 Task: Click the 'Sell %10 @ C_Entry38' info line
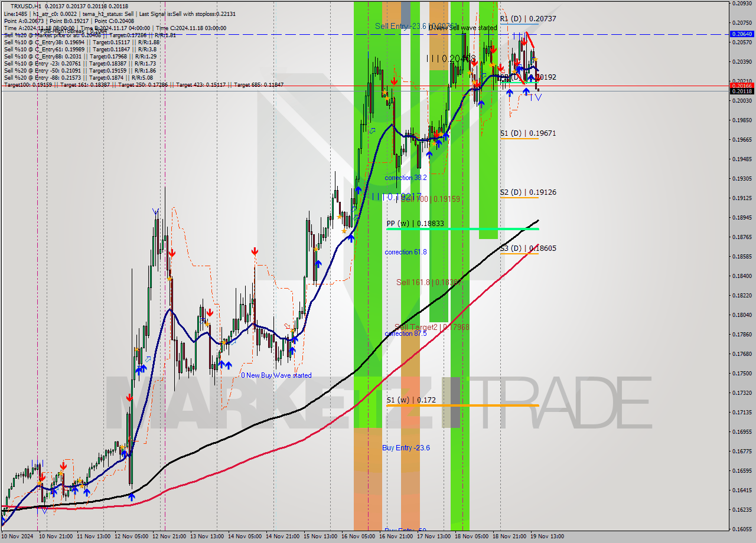point(82,42)
